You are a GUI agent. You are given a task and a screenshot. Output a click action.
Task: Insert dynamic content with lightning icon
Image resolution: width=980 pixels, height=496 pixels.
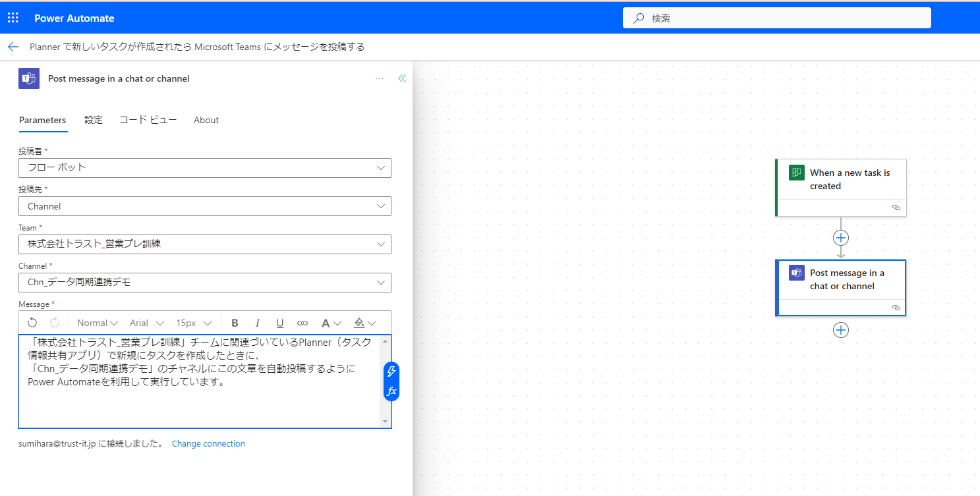point(391,371)
